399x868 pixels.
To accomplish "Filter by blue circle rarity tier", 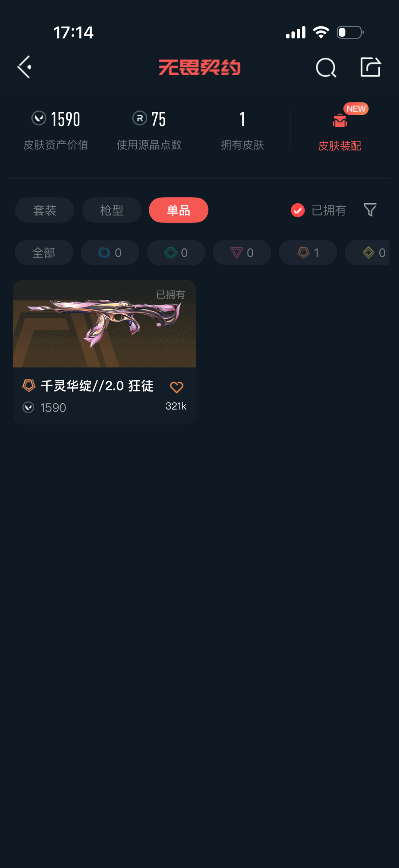I will [x=110, y=252].
